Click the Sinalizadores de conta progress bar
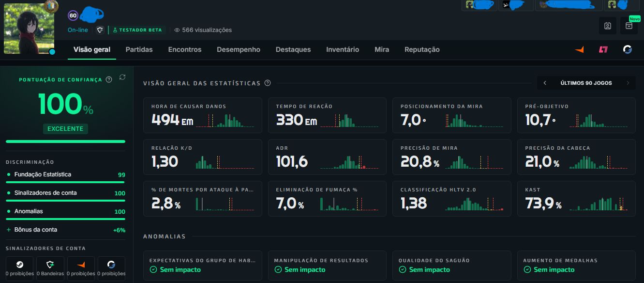Viewport: 644px width, 283px height. (x=65, y=201)
